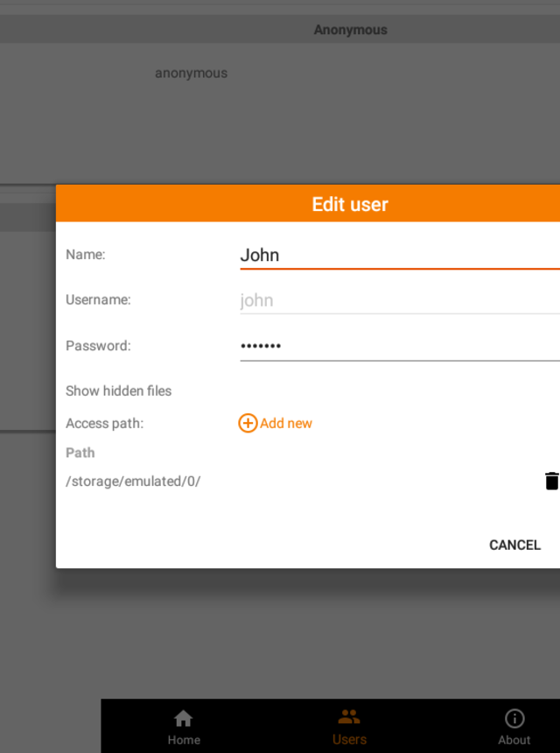Tap the Users people icon
Viewport: 560px width, 753px height.
[349, 717]
